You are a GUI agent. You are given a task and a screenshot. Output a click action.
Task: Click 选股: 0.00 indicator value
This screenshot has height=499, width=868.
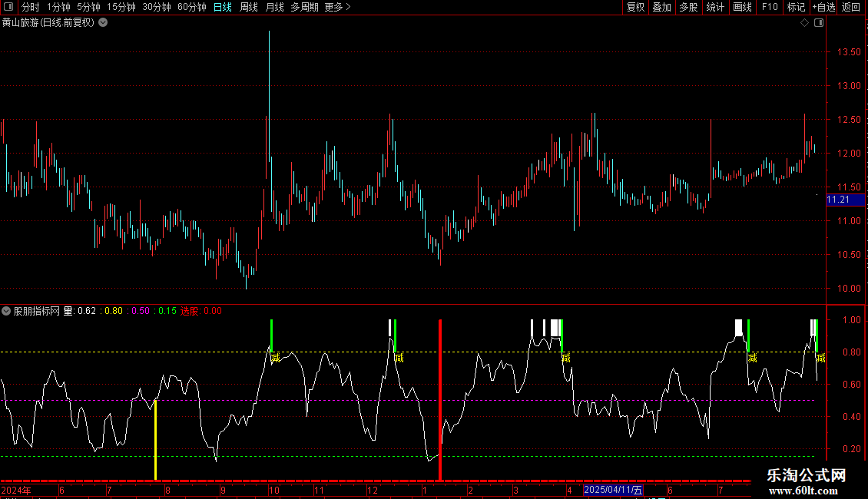[201, 311]
